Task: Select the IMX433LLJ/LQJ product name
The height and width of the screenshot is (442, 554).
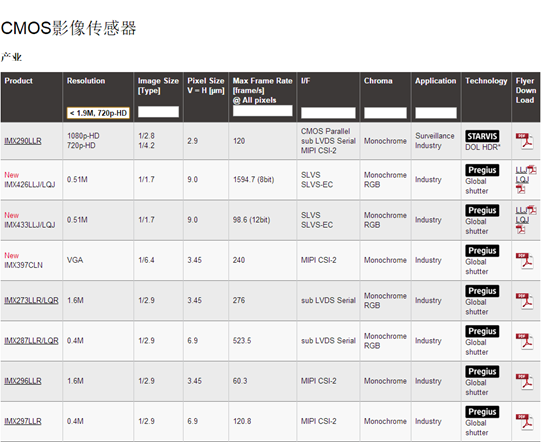Action: (30, 225)
